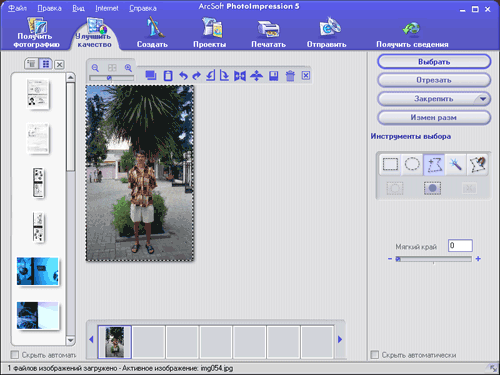Undo the last action

coord(183,76)
